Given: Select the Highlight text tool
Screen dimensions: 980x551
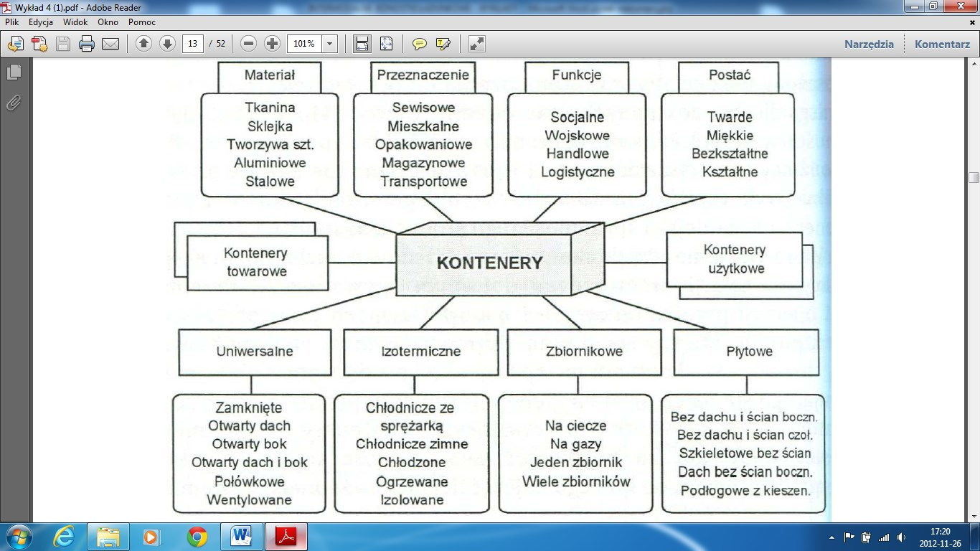Looking at the screenshot, I should pyautogui.click(x=443, y=44).
